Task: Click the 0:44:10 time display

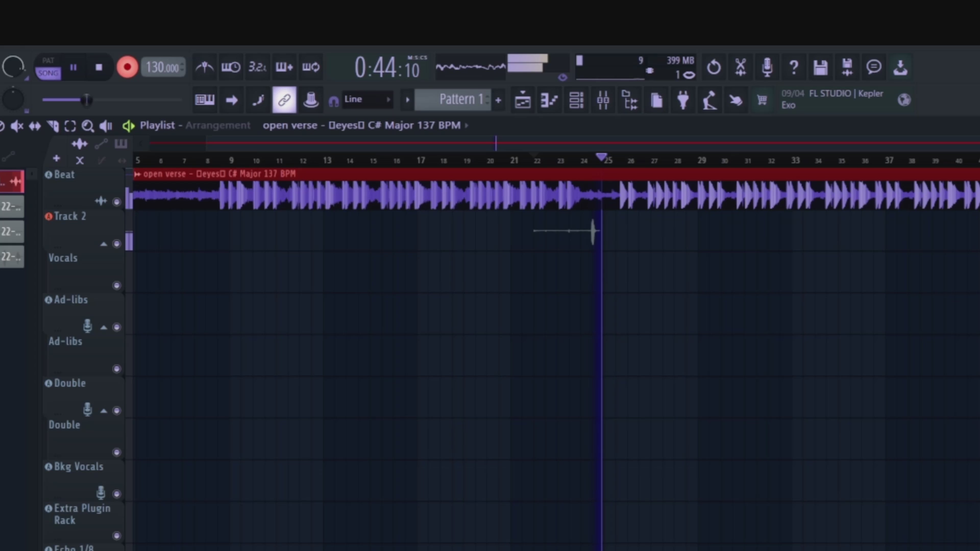Action: point(387,68)
